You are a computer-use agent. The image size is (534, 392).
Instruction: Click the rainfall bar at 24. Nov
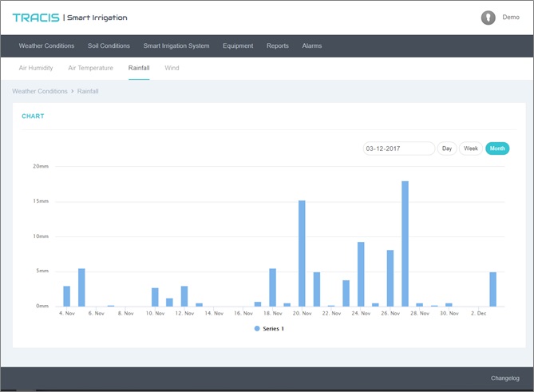[361, 274]
